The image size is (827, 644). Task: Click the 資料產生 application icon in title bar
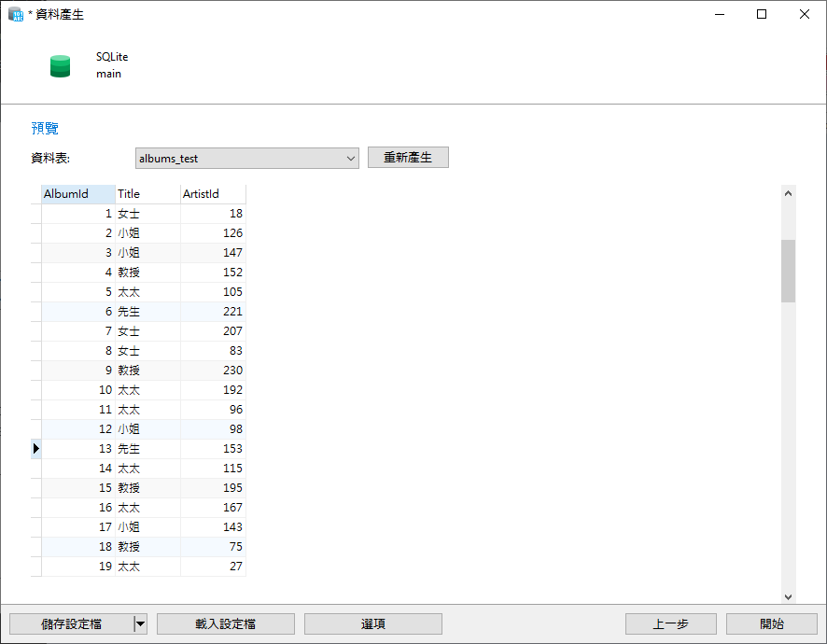(x=16, y=14)
